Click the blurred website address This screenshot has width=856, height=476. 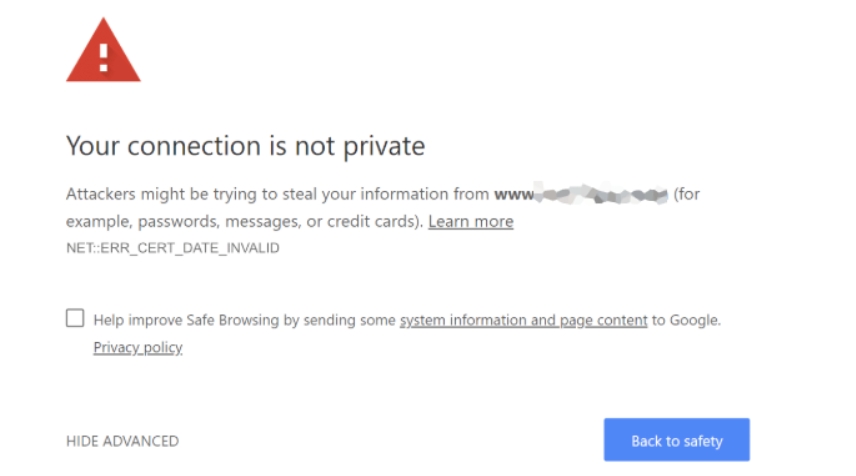[x=602, y=194]
